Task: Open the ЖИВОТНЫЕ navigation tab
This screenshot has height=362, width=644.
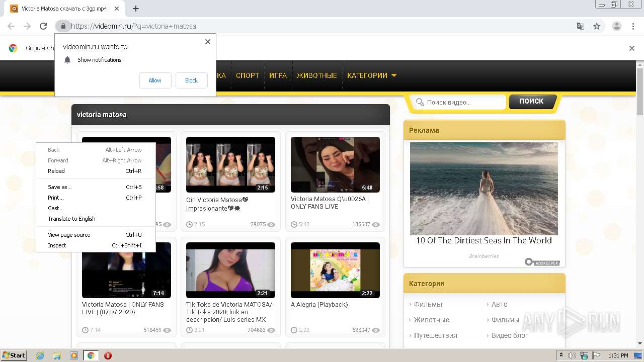Action: pos(316,75)
